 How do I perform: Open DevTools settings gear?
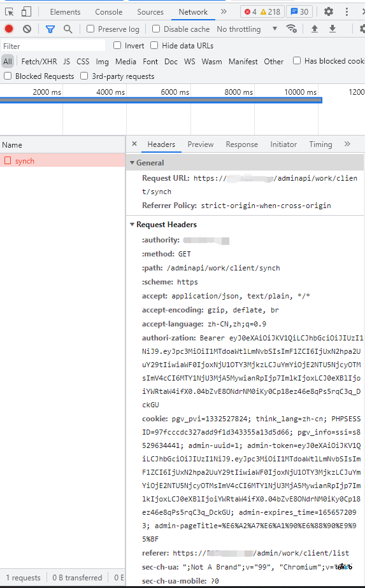click(x=329, y=11)
